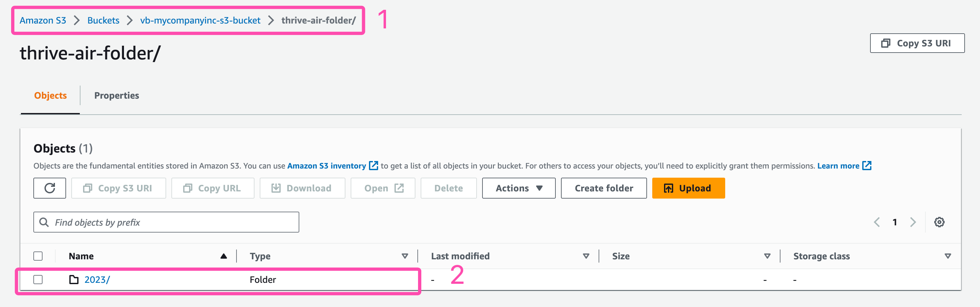Click external link icon after Learn more
The image size is (980, 307).
pos(866,166)
